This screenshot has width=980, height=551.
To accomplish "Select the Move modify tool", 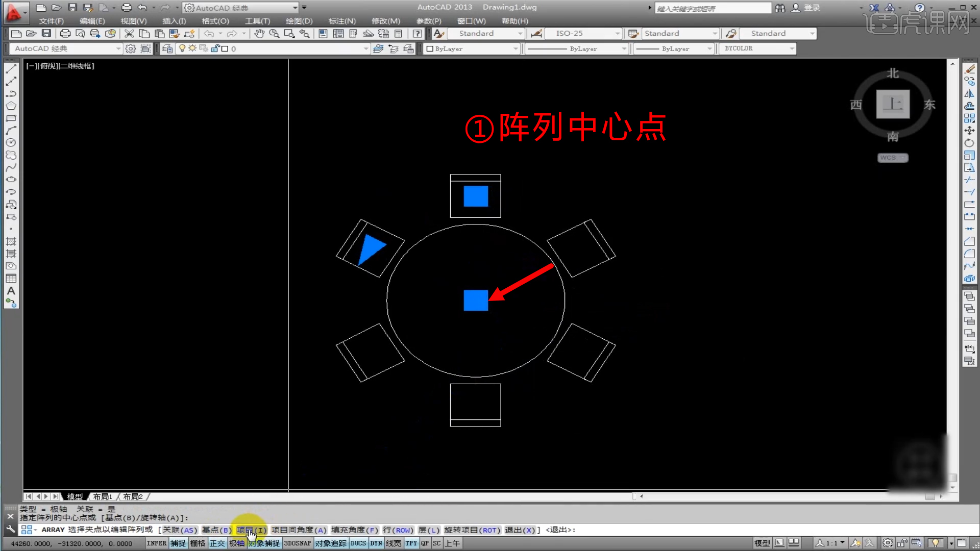I will coord(969,131).
